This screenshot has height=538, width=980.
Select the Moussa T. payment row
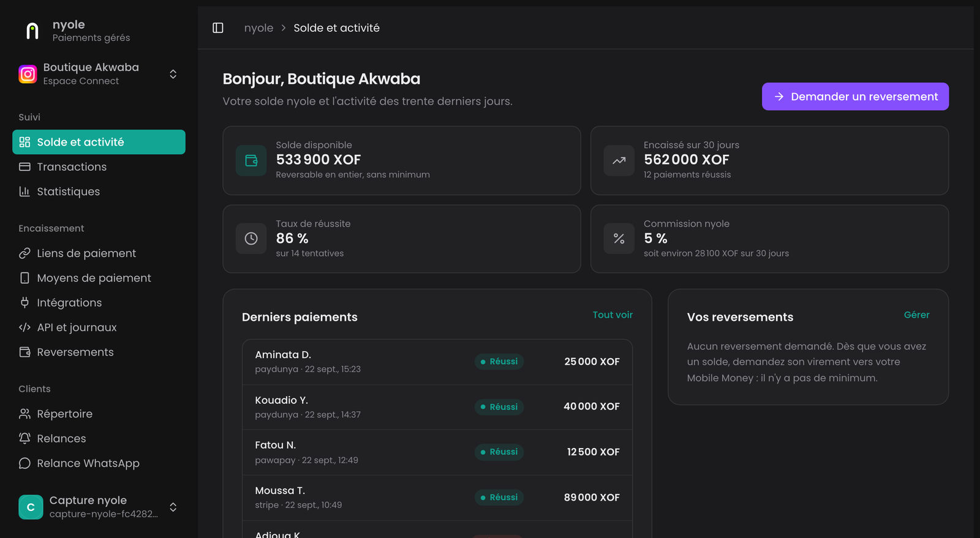437,498
